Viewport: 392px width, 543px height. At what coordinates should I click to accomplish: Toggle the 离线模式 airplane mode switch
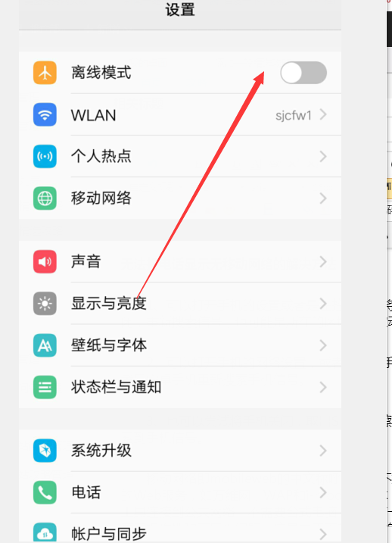click(x=303, y=73)
